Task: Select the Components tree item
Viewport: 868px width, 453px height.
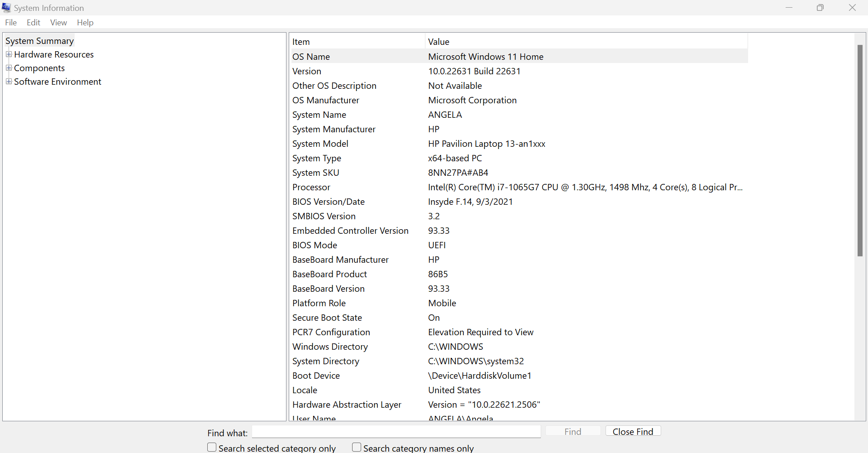Action: [x=39, y=68]
